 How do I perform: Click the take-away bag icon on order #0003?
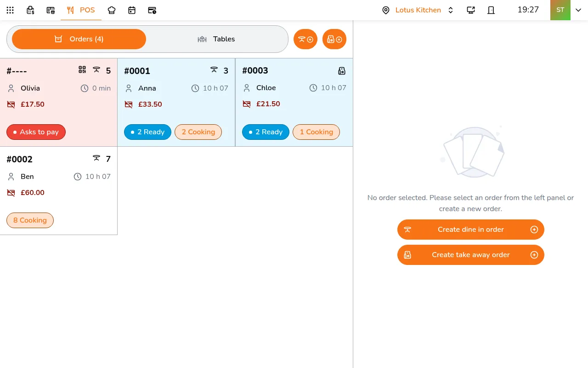pyautogui.click(x=342, y=71)
